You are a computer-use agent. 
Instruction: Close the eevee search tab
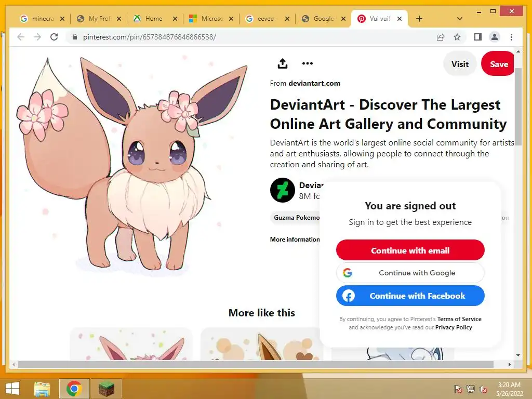tap(287, 19)
